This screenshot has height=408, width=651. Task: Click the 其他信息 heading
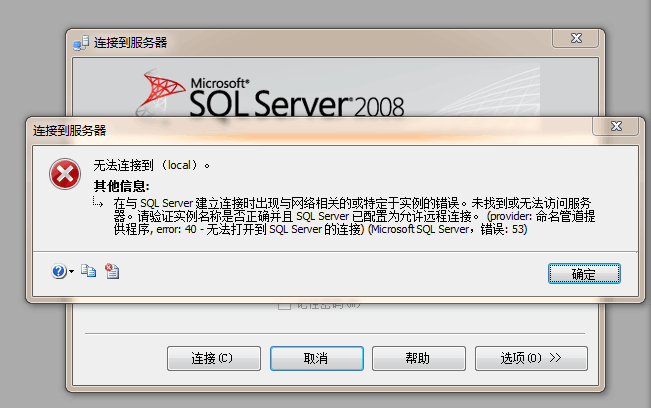(x=121, y=186)
